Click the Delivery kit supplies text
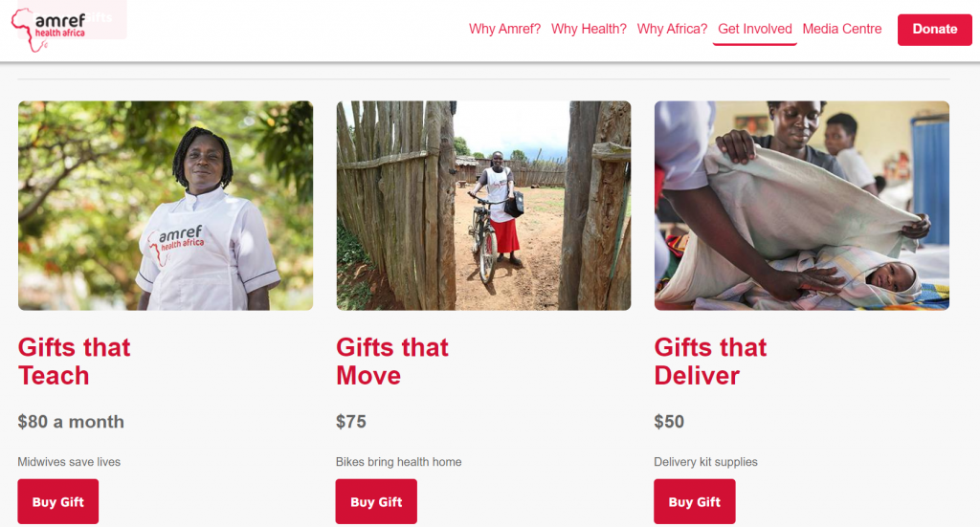 pos(705,462)
